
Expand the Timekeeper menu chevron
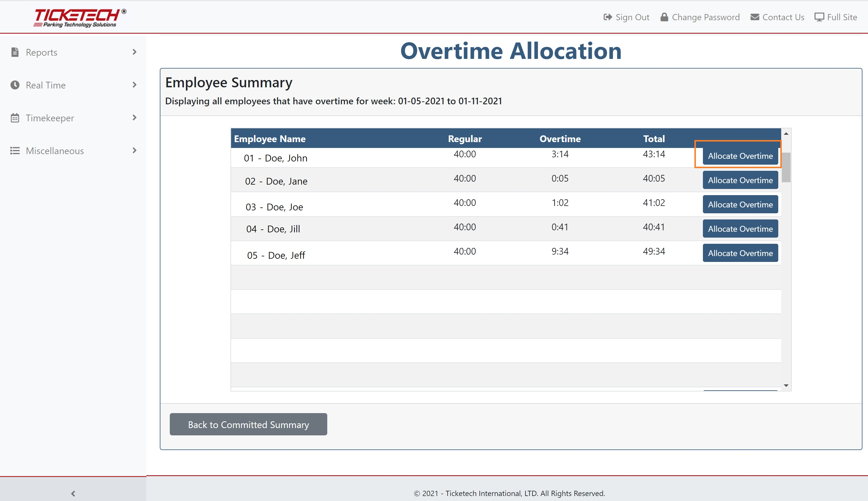pos(134,118)
